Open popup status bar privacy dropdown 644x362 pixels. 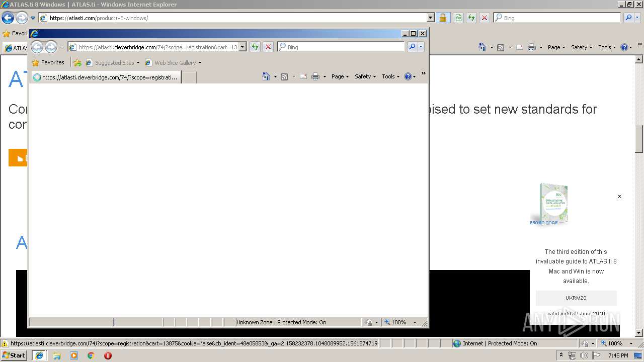[x=376, y=322]
